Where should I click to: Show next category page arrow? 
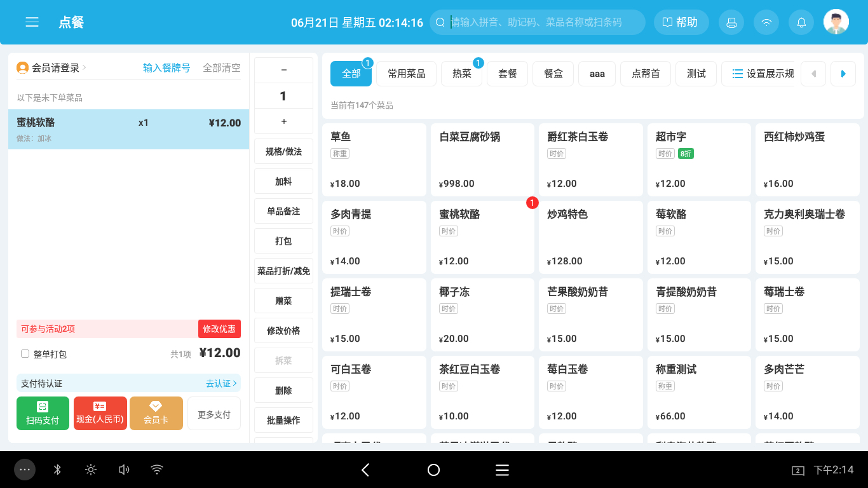point(843,74)
